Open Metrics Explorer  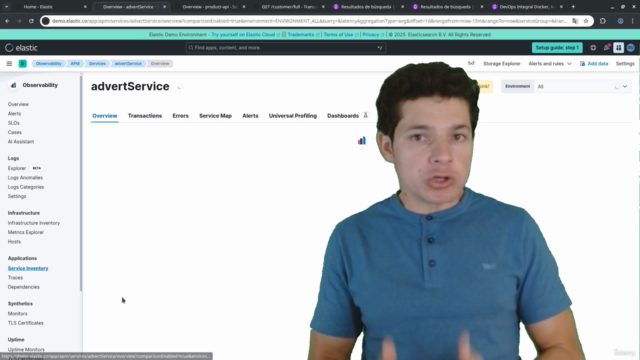pyautogui.click(x=26, y=233)
